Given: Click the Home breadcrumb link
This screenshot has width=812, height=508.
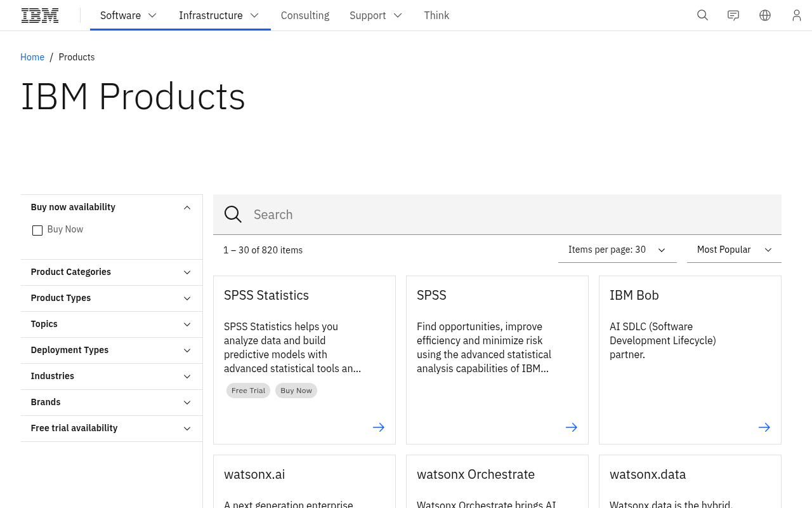Looking at the screenshot, I should point(32,57).
